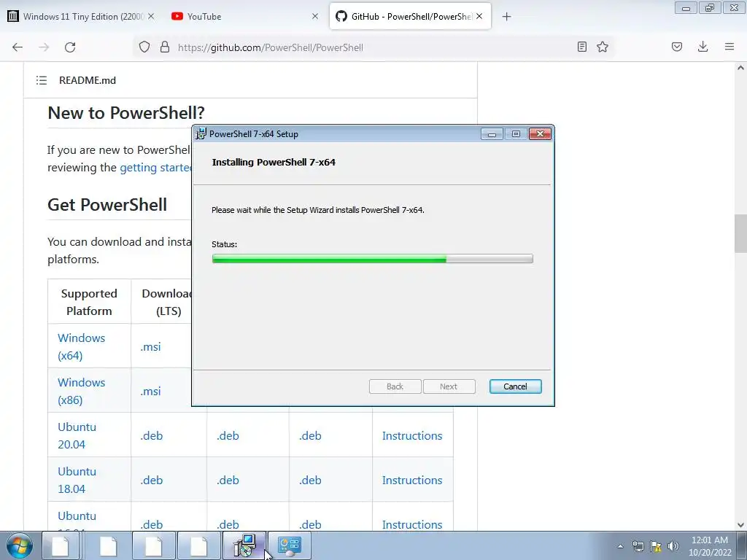Screen dimensions: 747x560
Task: Open the volume speaker tray icon
Action: (673, 546)
